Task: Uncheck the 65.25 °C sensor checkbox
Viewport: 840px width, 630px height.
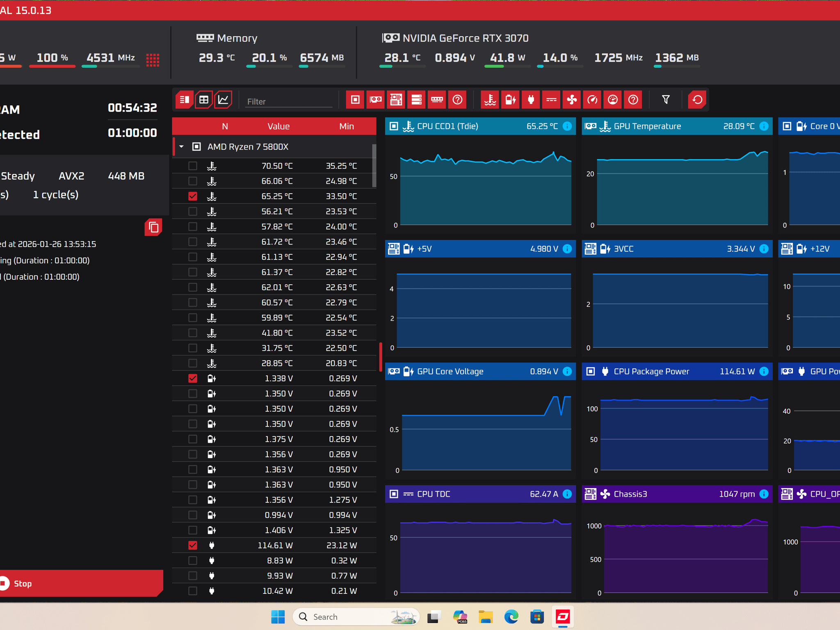Action: (x=193, y=196)
